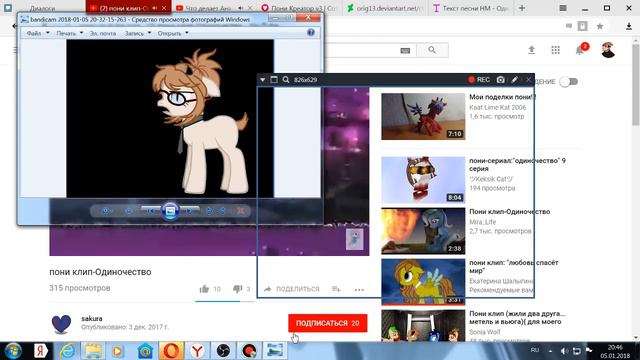This screenshot has height=360, width=640.
Task: Like the video with thumbs up
Action: click(x=204, y=289)
